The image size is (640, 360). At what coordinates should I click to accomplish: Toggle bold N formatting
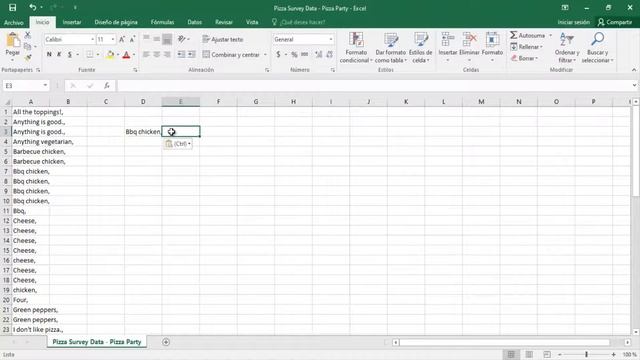coord(49,54)
